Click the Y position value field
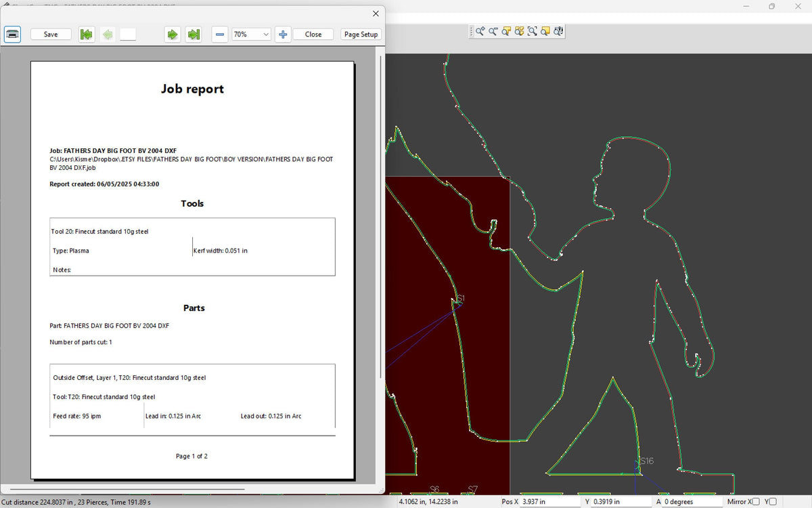The height and width of the screenshot is (508, 812). click(x=621, y=502)
